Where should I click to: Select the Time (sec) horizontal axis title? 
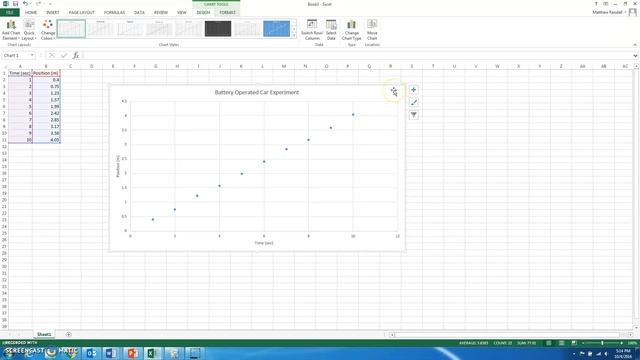point(264,243)
